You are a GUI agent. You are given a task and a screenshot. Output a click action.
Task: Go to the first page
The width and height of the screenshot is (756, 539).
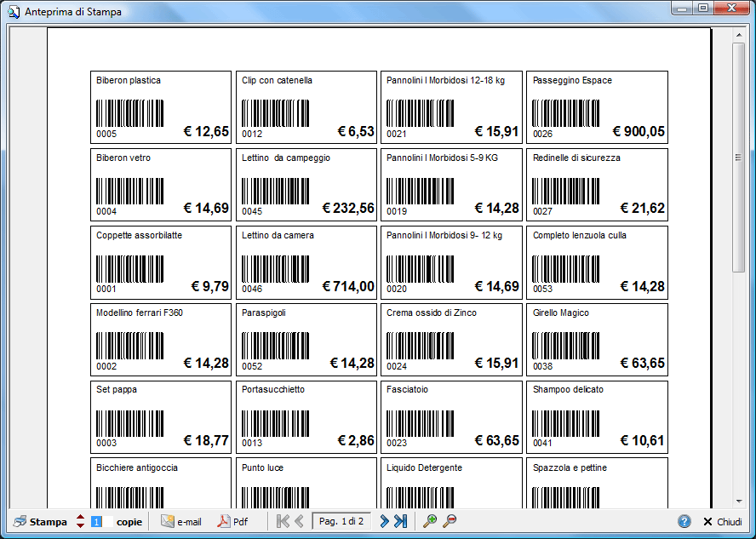283,521
